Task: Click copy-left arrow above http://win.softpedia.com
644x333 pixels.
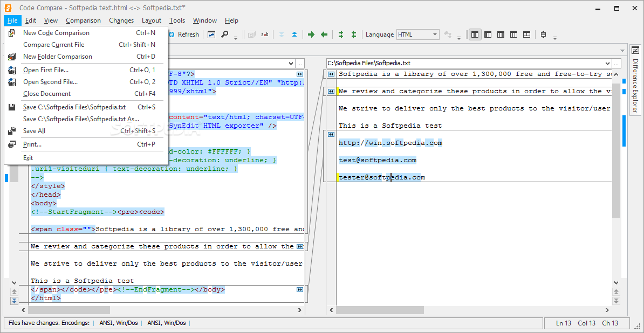Action: (x=331, y=135)
